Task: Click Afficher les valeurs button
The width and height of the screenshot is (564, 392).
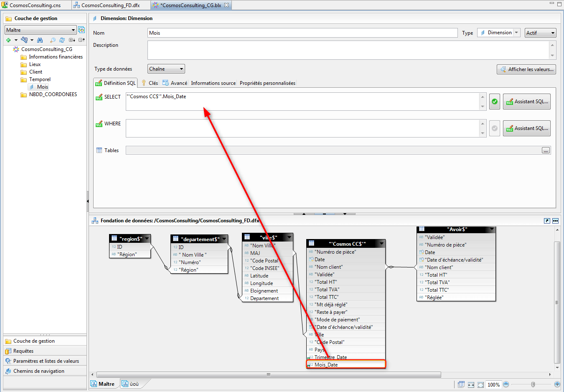Action: (526, 69)
